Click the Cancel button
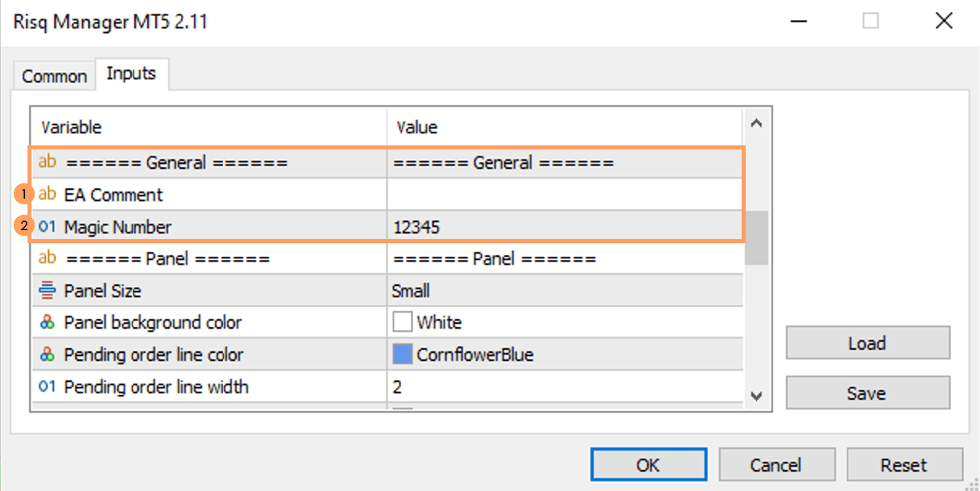The width and height of the screenshot is (980, 491). [775, 465]
